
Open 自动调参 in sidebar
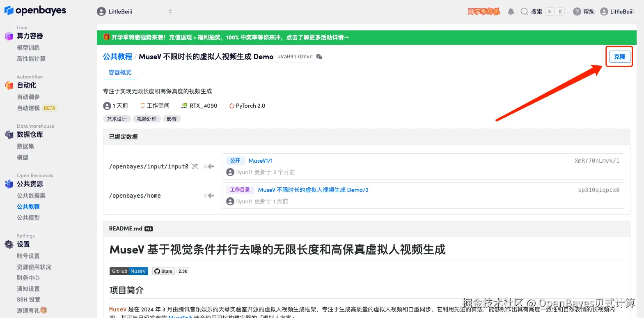[28, 97]
